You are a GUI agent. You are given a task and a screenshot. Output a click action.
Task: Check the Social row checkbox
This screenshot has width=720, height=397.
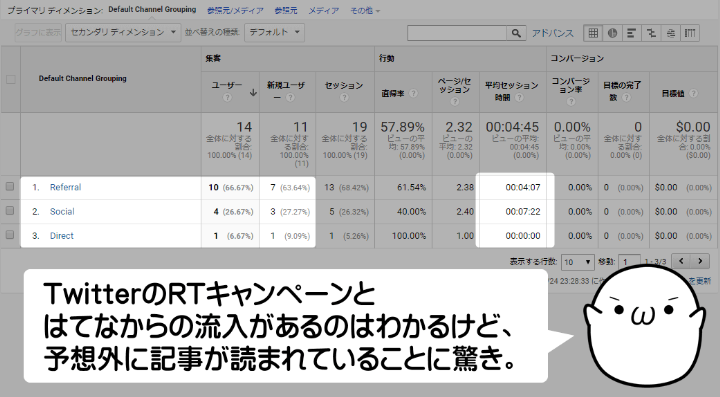tap(10, 211)
